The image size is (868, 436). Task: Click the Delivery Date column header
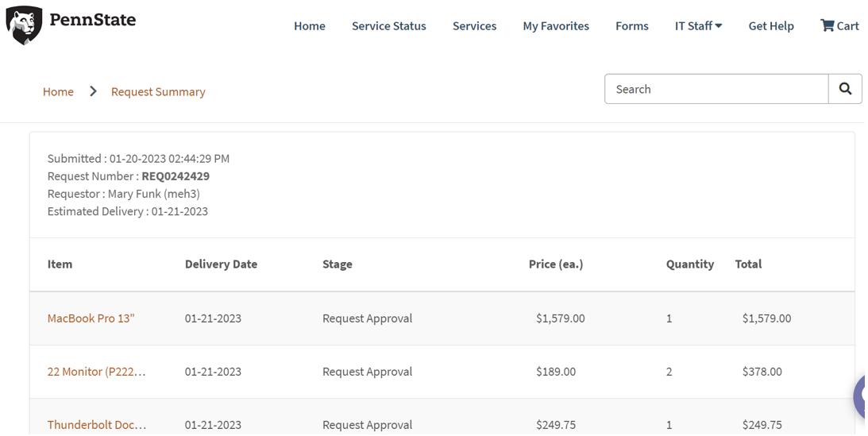221,264
